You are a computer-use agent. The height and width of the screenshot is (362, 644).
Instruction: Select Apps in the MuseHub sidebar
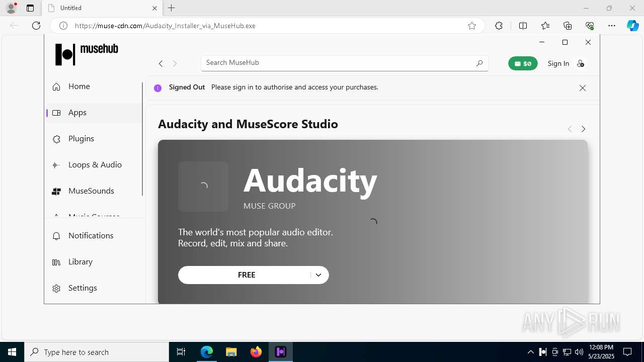pyautogui.click(x=94, y=113)
